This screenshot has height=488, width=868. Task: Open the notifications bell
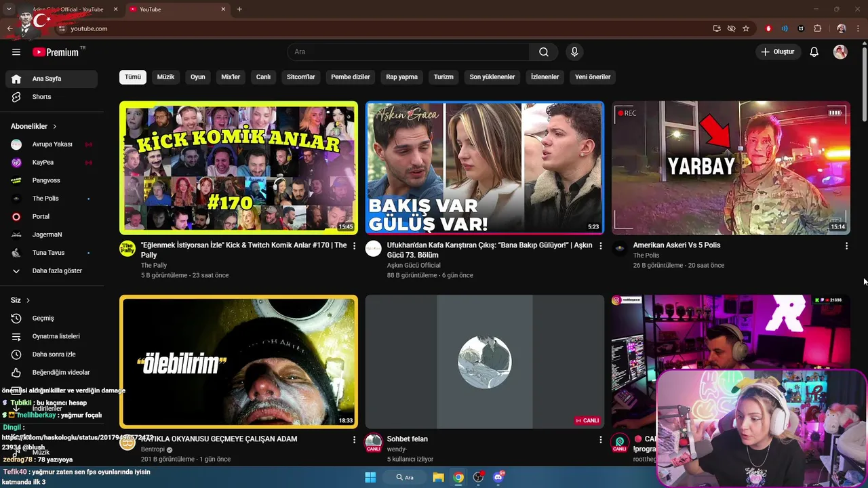pos(814,52)
